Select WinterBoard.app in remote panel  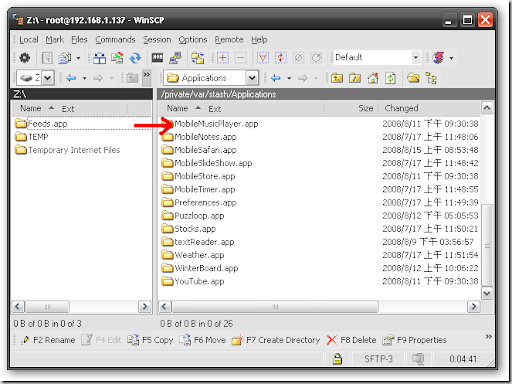[200, 268]
